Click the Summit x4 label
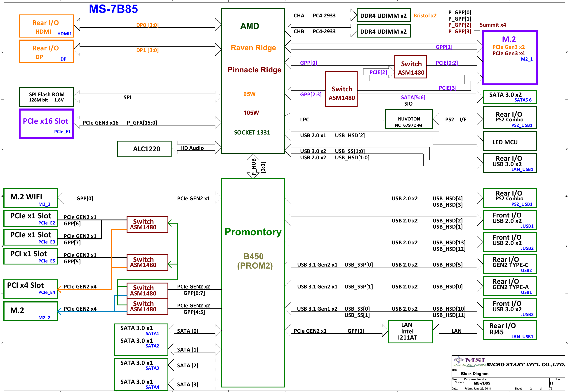The image size is (568, 392). 493,25
